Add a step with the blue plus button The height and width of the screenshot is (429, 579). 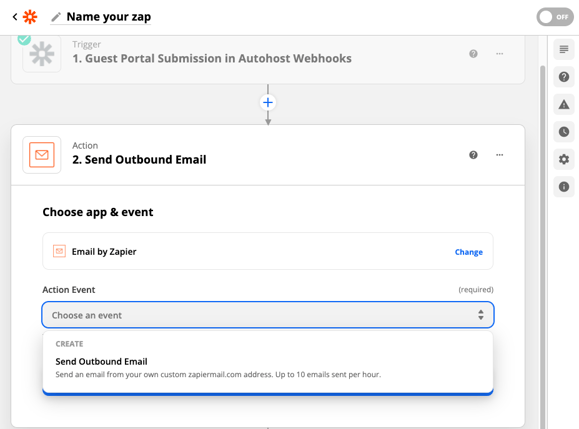coord(268,103)
